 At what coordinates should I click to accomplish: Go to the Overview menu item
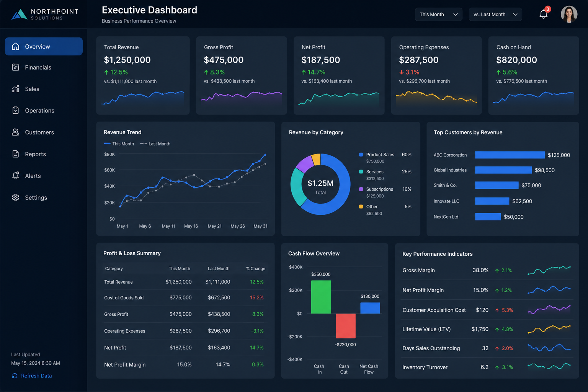(44, 46)
